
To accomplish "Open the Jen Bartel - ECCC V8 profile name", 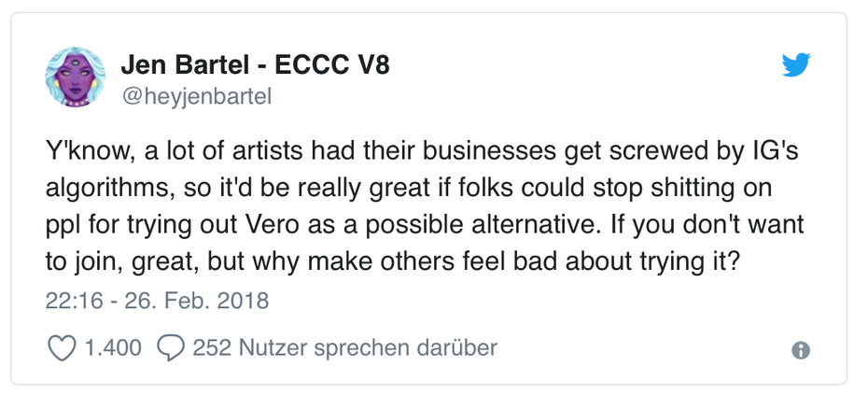I will 255,65.
